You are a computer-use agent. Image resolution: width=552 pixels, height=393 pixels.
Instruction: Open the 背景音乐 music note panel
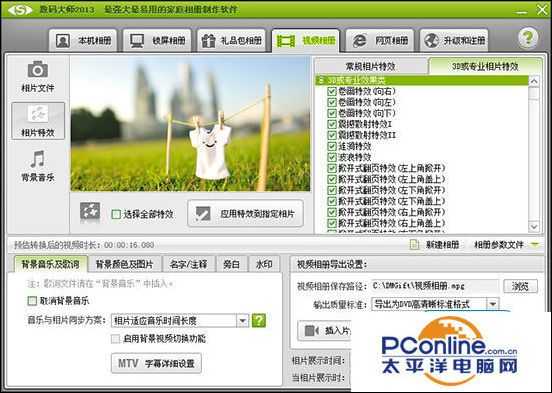pos(38,166)
